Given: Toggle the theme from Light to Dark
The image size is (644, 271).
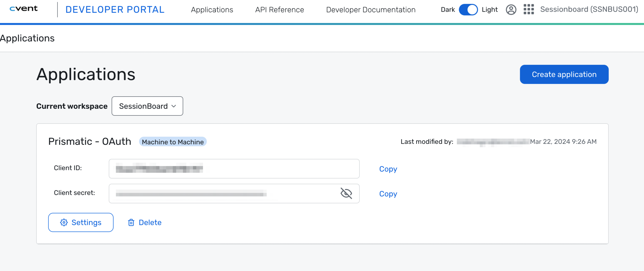Looking at the screenshot, I should coord(468,10).
